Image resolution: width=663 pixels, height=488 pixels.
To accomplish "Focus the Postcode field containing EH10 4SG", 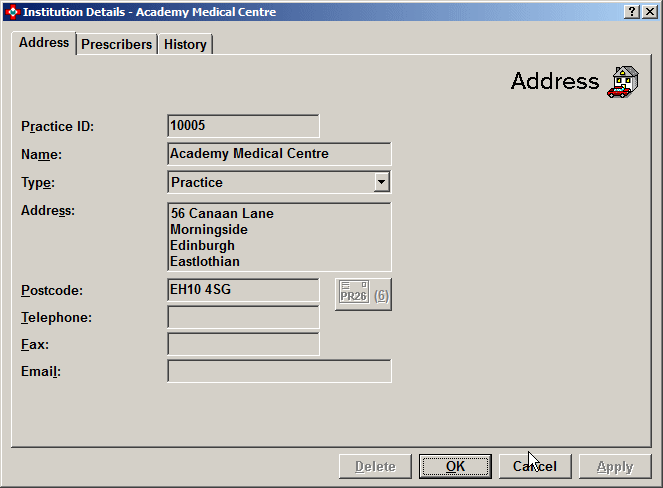I will [243, 290].
